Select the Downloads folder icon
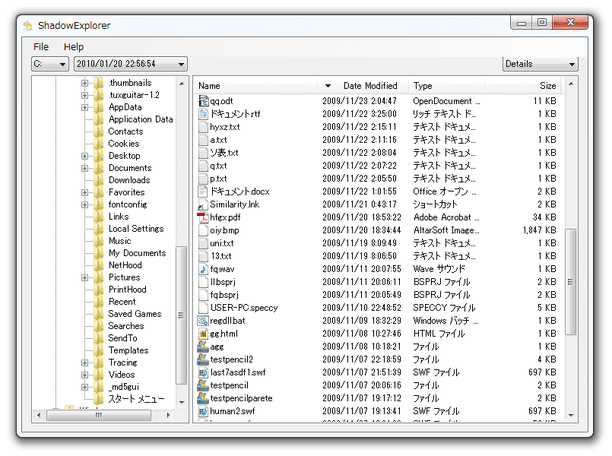The image size is (612, 456). pyautogui.click(x=99, y=180)
